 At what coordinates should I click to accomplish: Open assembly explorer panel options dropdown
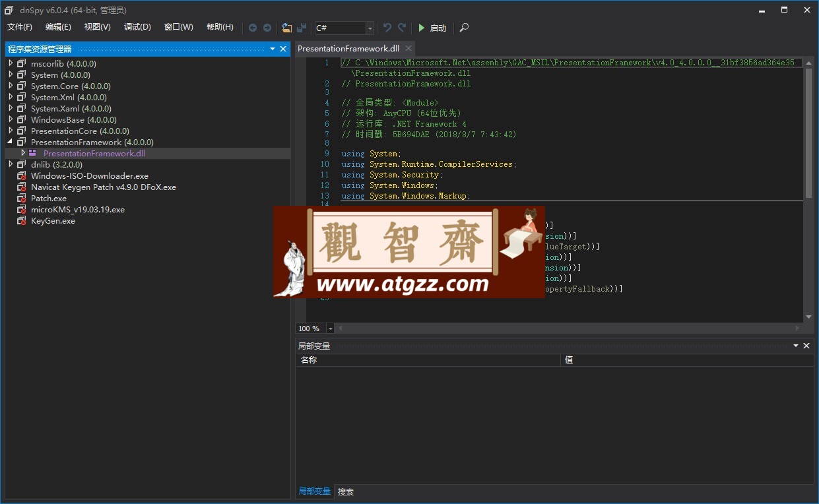pyautogui.click(x=273, y=49)
